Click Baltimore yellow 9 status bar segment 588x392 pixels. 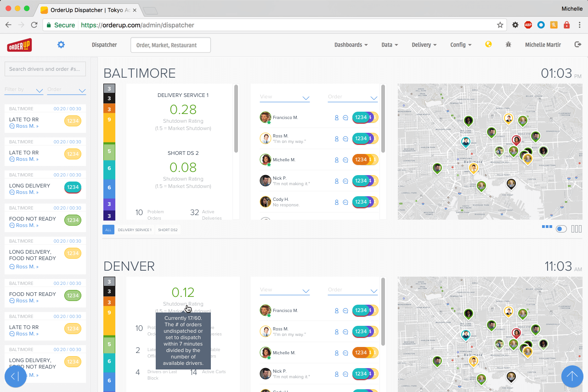[109, 128]
